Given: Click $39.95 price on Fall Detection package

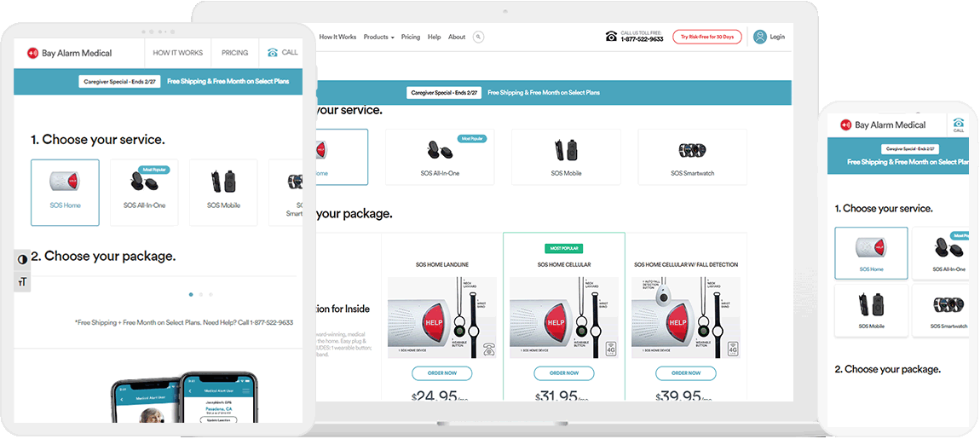Looking at the screenshot, I should tap(683, 396).
